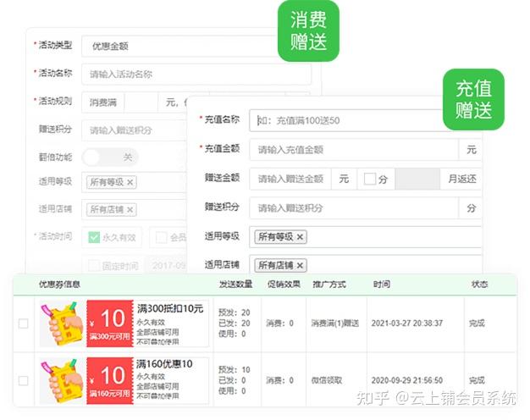The image size is (530, 420).
Task: Click the red ¥10 满300元可用 coupon card
Action: (110, 323)
